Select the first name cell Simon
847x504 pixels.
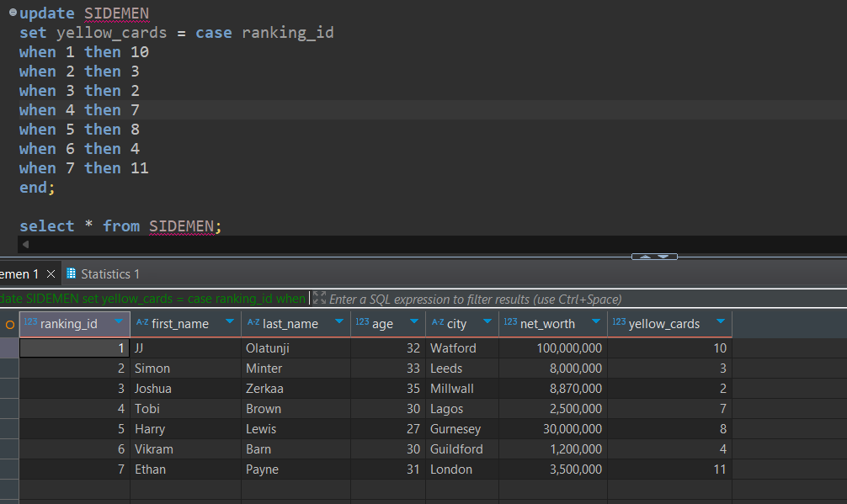(x=186, y=369)
